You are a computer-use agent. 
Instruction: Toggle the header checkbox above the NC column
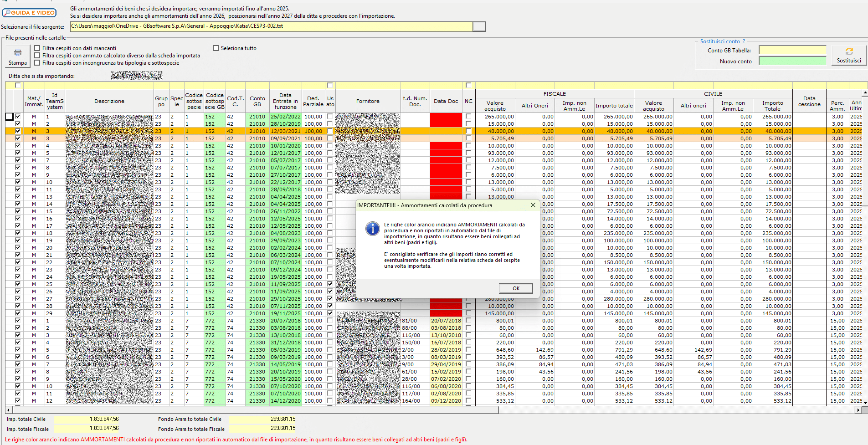468,86
